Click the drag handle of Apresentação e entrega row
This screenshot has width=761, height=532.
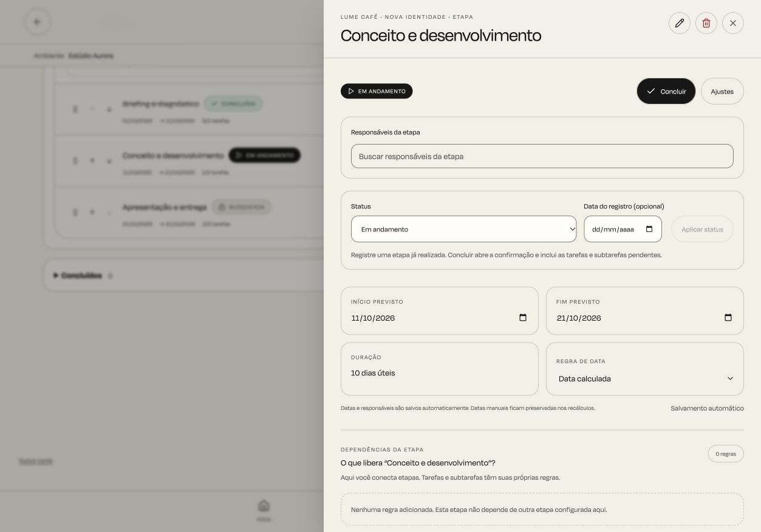pos(75,213)
